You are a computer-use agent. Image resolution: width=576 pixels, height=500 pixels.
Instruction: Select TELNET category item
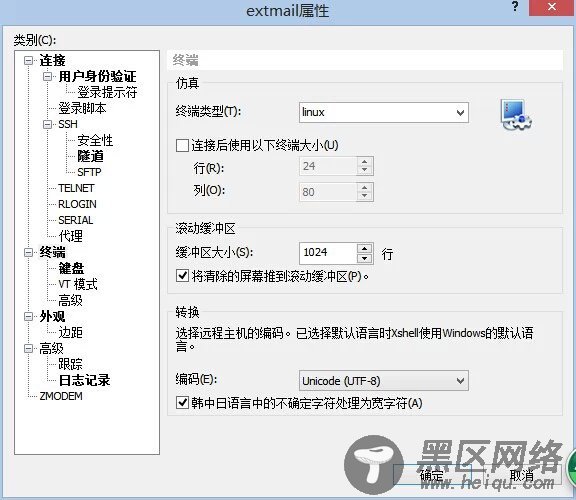point(76,188)
